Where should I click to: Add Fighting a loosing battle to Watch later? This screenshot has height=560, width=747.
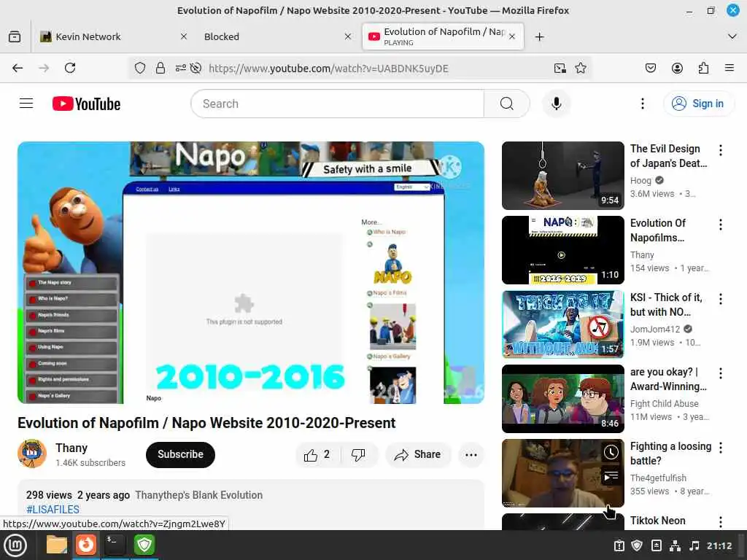(611, 452)
